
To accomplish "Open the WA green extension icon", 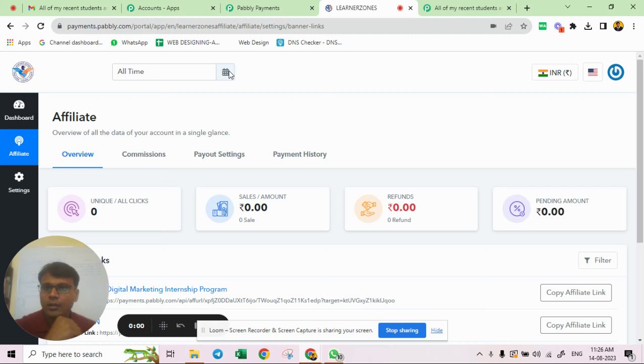I will (542, 26).
